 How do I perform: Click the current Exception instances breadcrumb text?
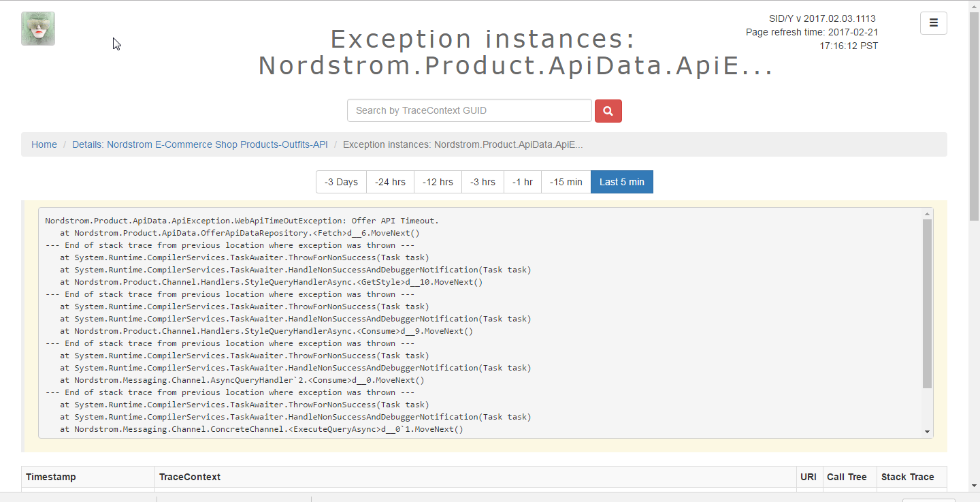pyautogui.click(x=463, y=144)
